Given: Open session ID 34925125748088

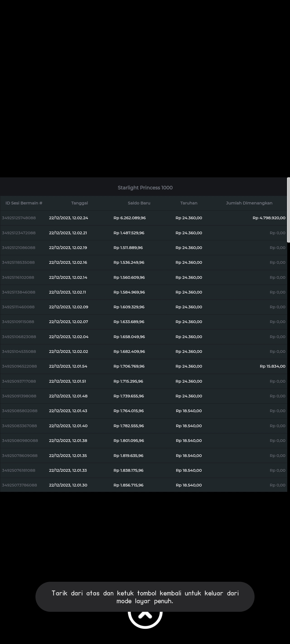Looking at the screenshot, I should point(19,218).
